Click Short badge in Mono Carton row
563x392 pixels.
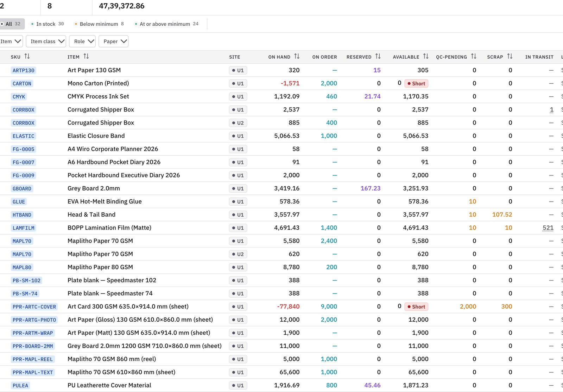pyautogui.click(x=416, y=83)
